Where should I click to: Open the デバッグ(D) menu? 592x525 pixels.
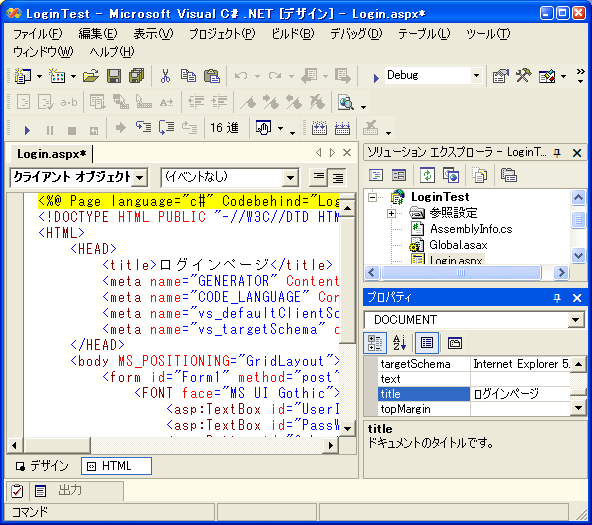pos(356,34)
